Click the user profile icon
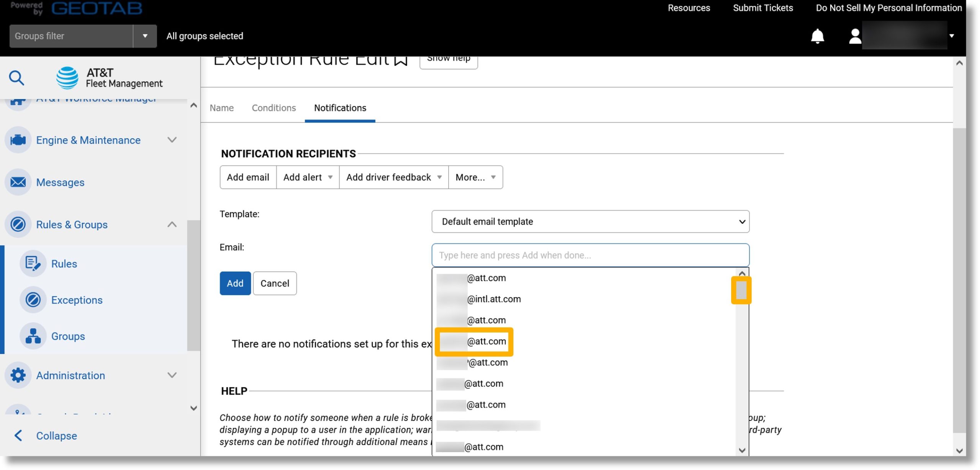The height and width of the screenshot is (470, 980). (855, 36)
